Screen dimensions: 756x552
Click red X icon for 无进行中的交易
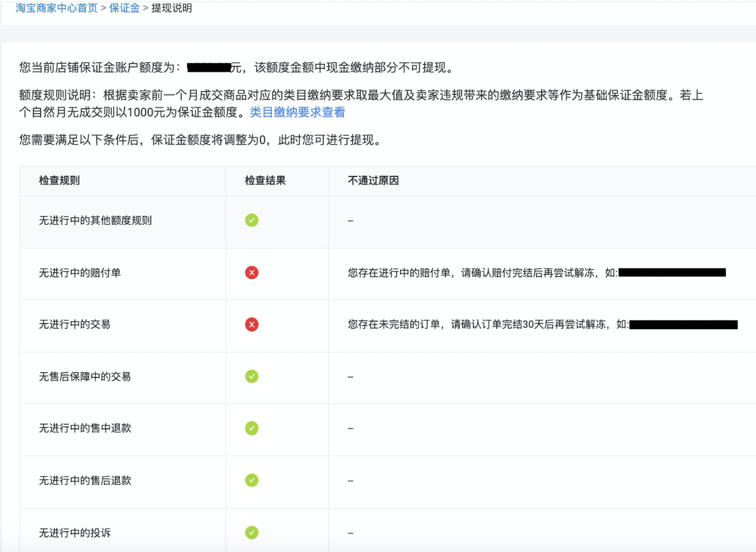(x=252, y=325)
